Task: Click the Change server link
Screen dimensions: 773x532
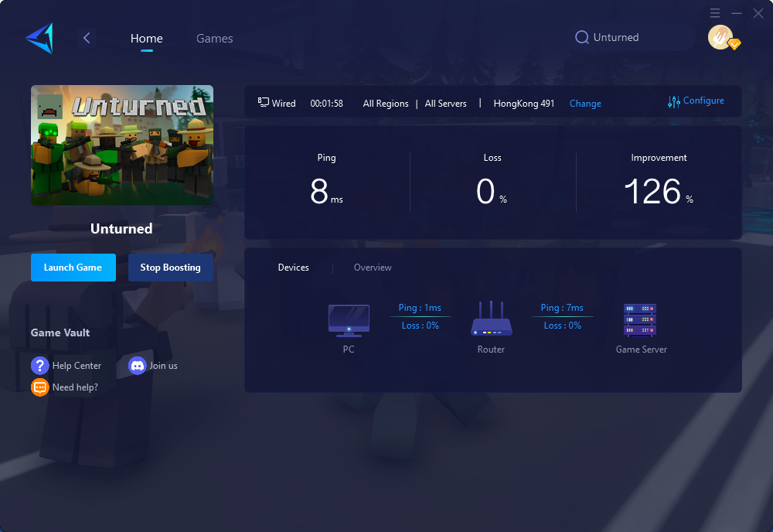Action: click(x=585, y=104)
